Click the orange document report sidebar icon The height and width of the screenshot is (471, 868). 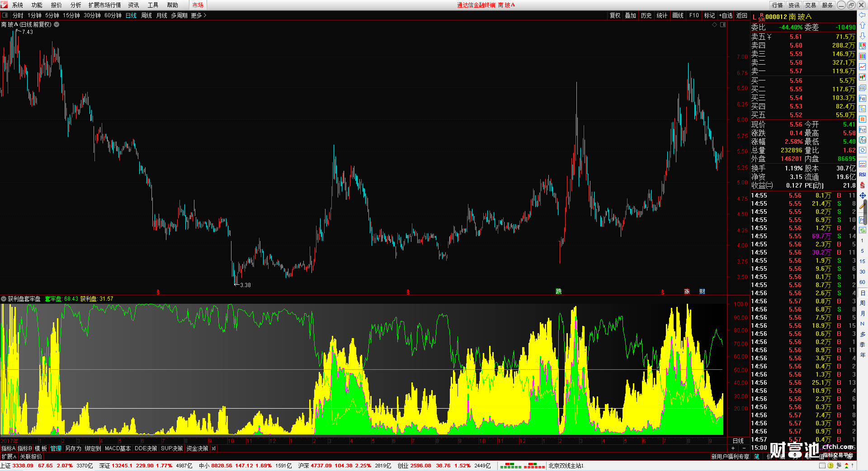coord(863,119)
